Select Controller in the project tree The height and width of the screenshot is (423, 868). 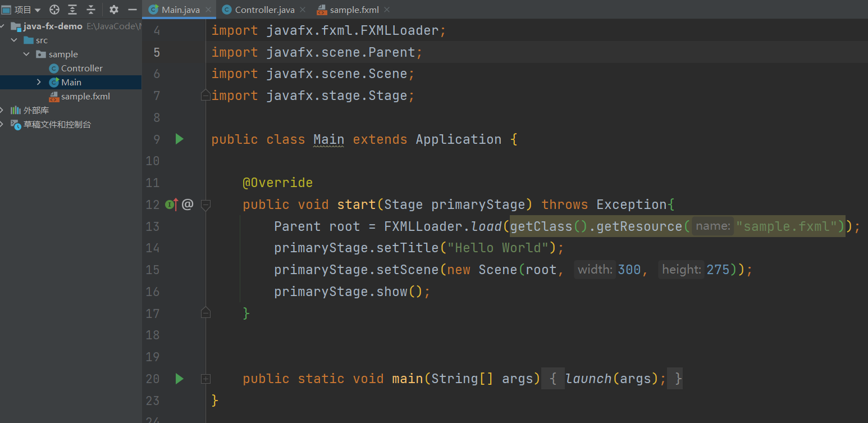[82, 68]
